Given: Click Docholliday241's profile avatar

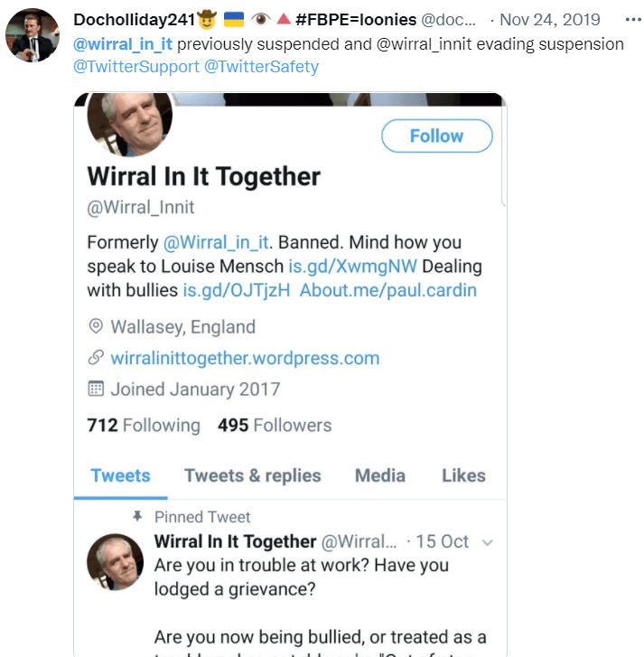Looking at the screenshot, I should [x=33, y=35].
